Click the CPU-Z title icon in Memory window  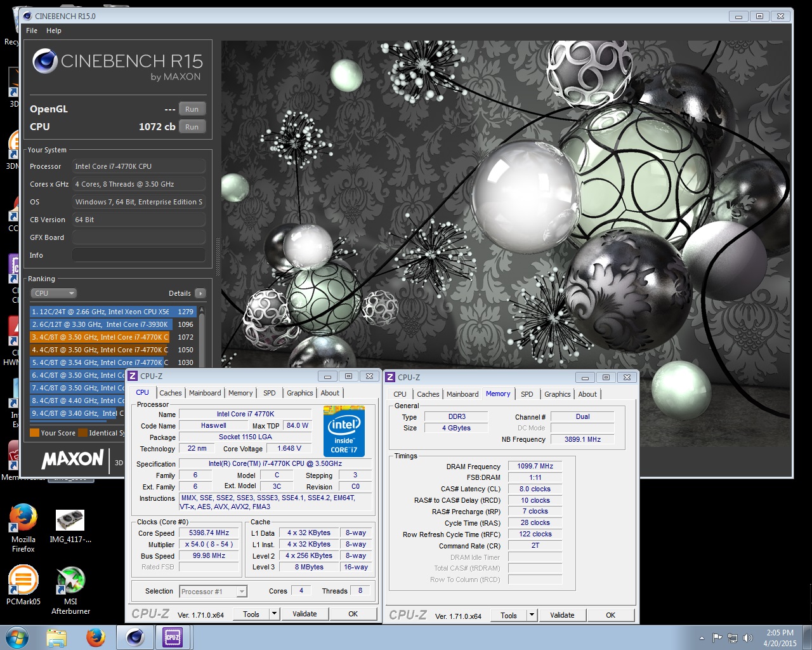tap(390, 377)
